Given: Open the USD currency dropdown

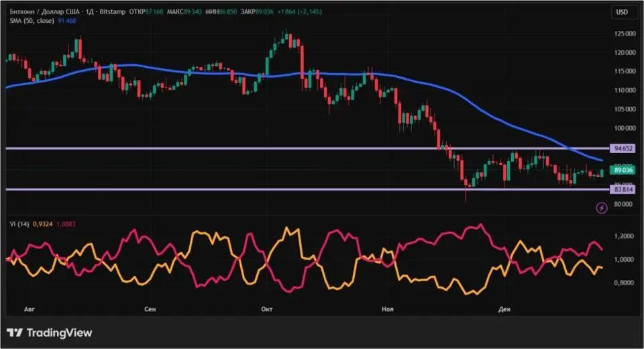Looking at the screenshot, I should pos(621,12).
